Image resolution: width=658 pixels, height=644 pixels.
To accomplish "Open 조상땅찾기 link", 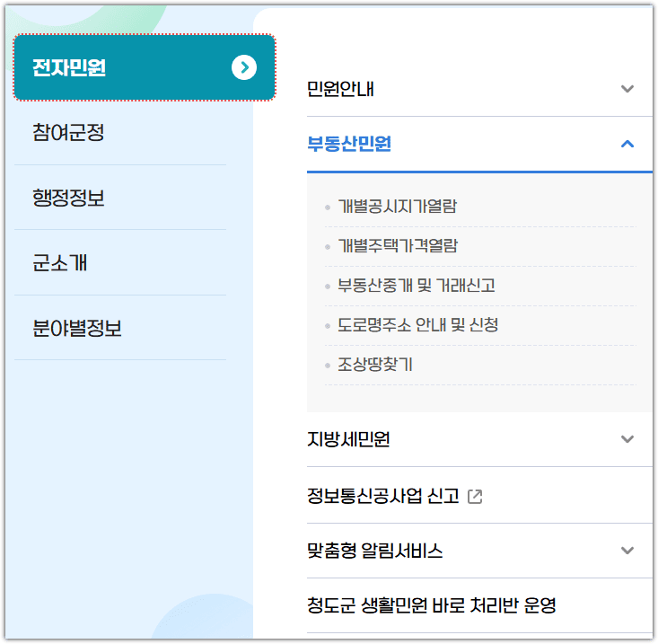I will tap(375, 364).
